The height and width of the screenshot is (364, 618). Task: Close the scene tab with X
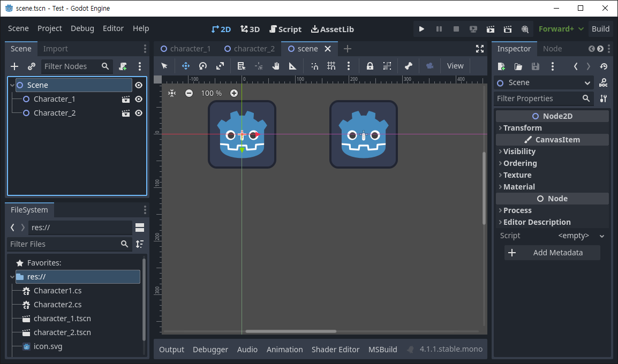(328, 49)
